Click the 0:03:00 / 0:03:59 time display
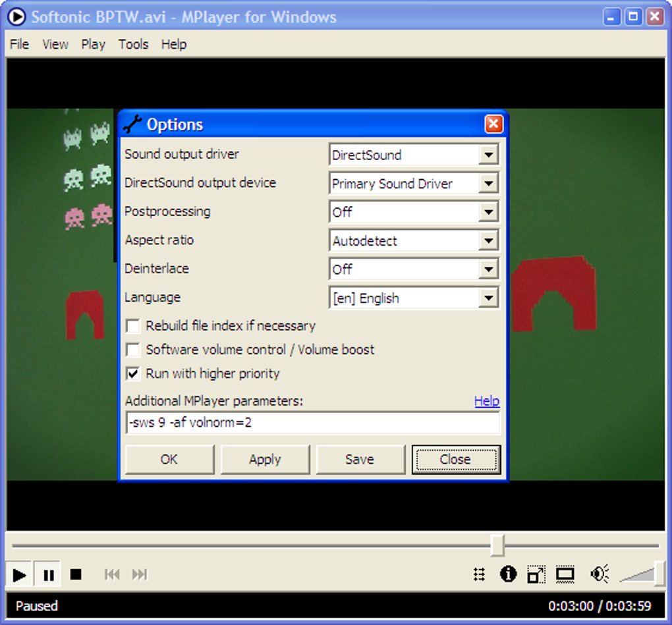The image size is (672, 625). [600, 606]
